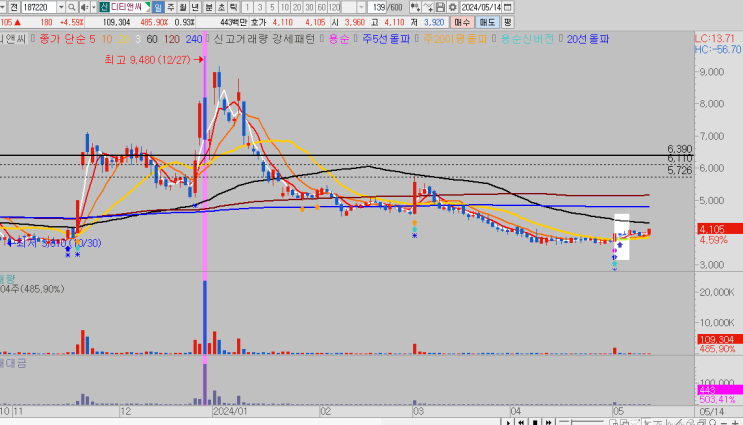Viewport: 743px width, 425px height.
Task: Toggle the 주20이평돌파 indicator
Action: tap(455, 39)
